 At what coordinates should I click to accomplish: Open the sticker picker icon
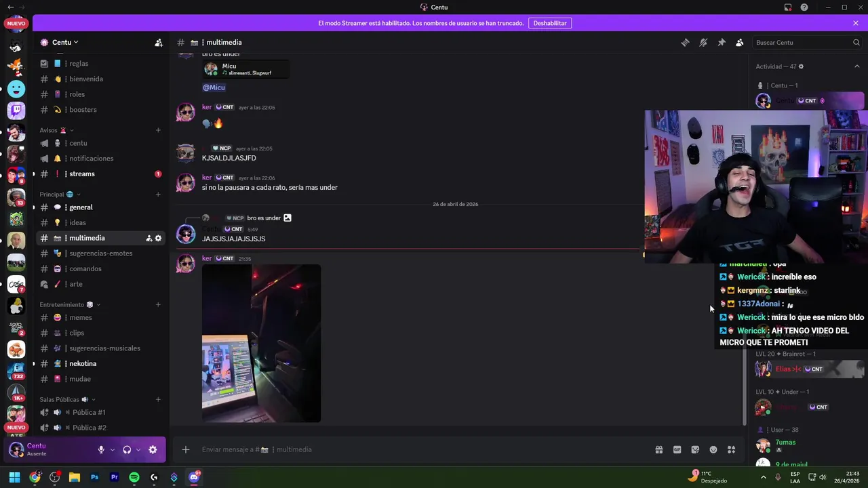(x=695, y=450)
